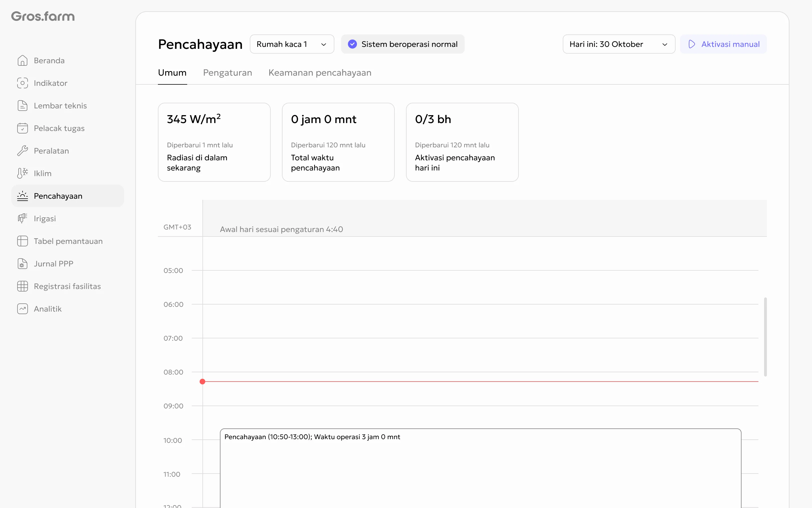Go to Beranda in the sidebar
Screen dimensions: 812x508
[x=67, y=60]
